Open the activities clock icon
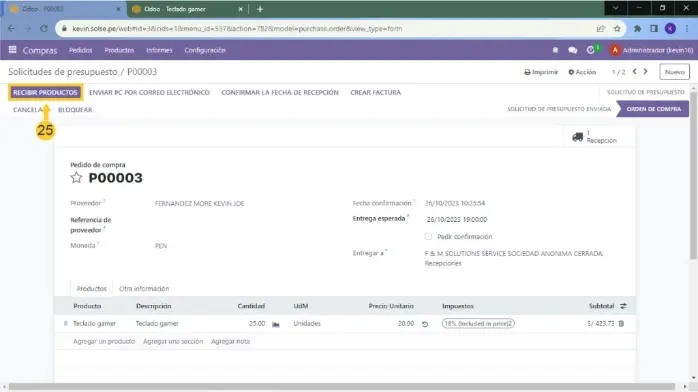Image resolution: width=698 pixels, height=392 pixels. tap(591, 50)
